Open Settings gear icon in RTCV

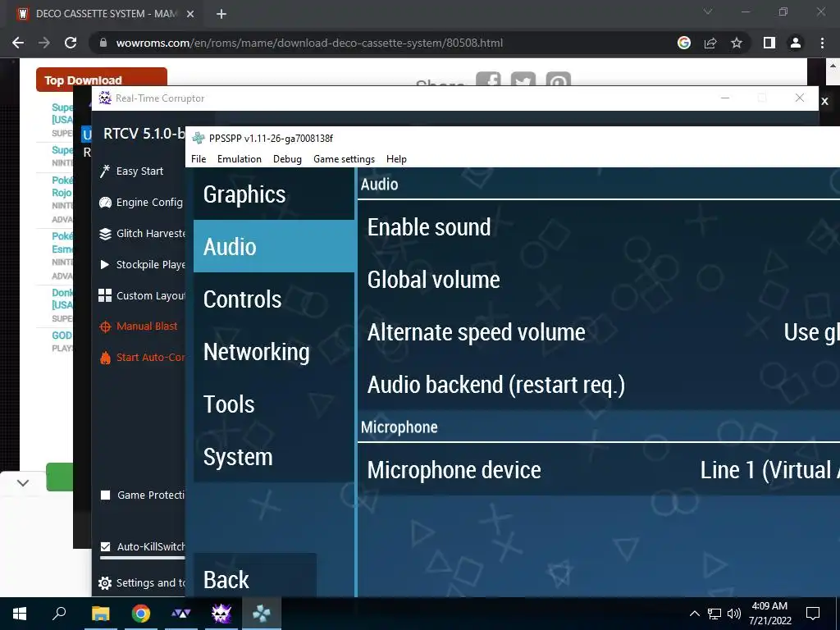[105, 583]
